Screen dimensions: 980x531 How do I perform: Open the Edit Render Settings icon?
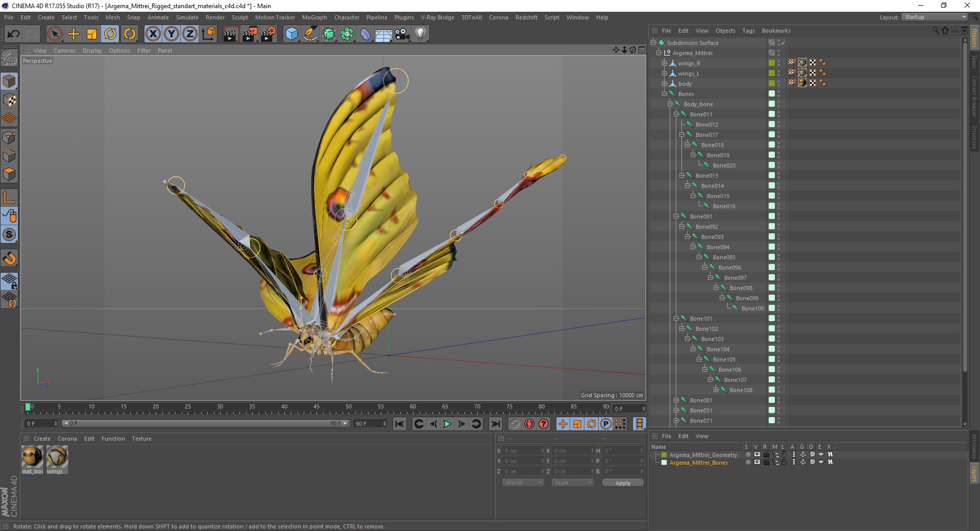268,34
